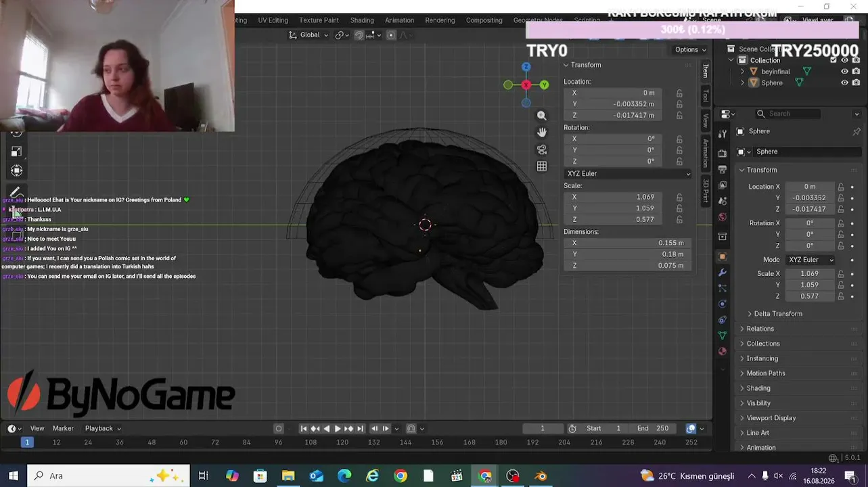Switch perspective/orthographic with the grid icon
The height and width of the screenshot is (487, 868).
541,166
